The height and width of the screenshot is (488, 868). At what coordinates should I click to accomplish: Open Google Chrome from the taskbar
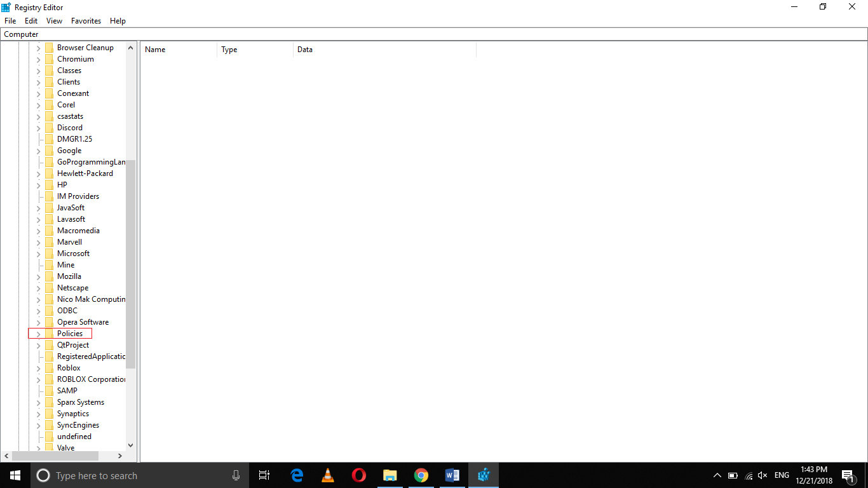pos(421,475)
